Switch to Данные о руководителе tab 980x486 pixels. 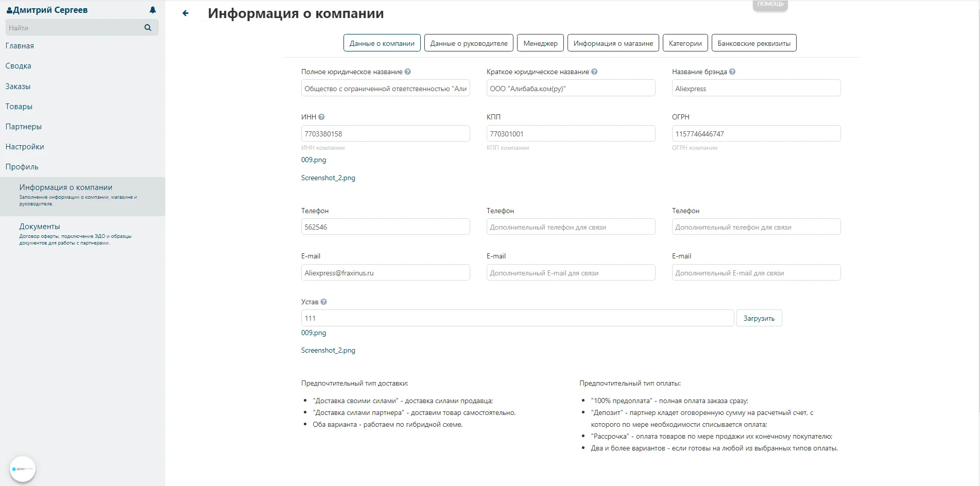click(x=469, y=43)
